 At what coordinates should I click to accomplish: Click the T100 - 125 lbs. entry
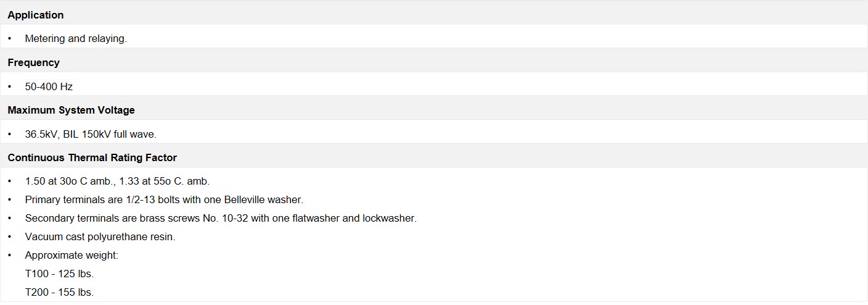(59, 274)
